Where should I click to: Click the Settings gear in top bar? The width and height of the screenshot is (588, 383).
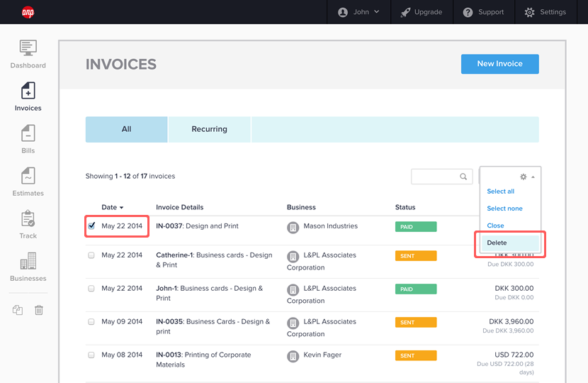pos(529,12)
